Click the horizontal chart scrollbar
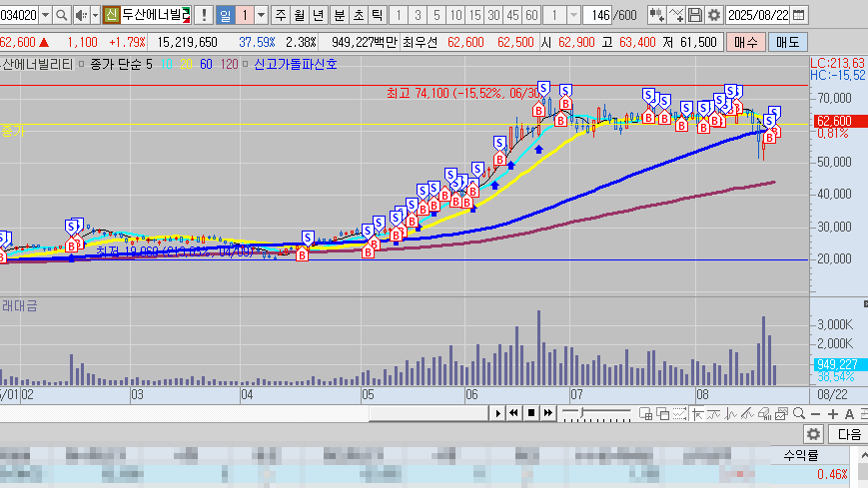The image size is (868, 488). pyautogui.click(x=429, y=413)
